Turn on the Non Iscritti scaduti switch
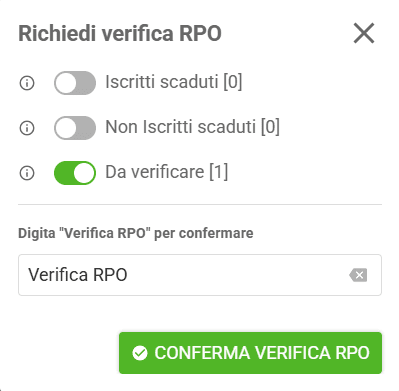The height and width of the screenshot is (391, 399). pos(75,128)
